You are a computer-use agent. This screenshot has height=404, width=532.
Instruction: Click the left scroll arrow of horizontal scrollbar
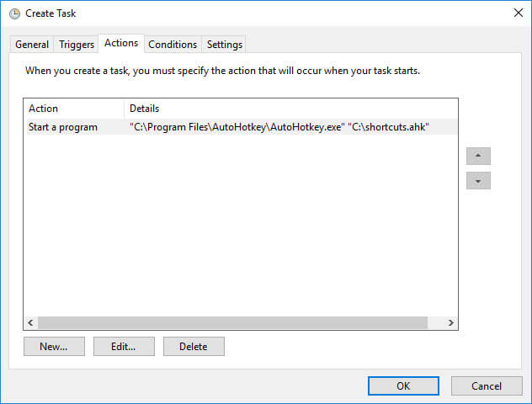(30, 322)
